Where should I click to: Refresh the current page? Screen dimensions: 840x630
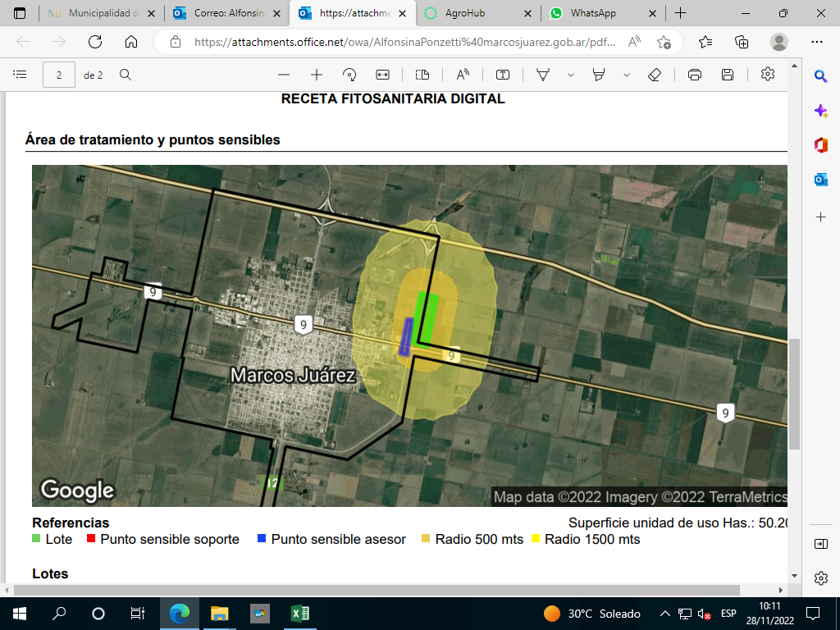[94, 42]
